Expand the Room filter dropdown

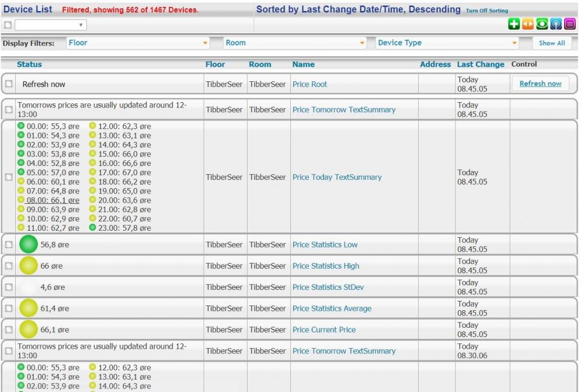click(x=295, y=43)
